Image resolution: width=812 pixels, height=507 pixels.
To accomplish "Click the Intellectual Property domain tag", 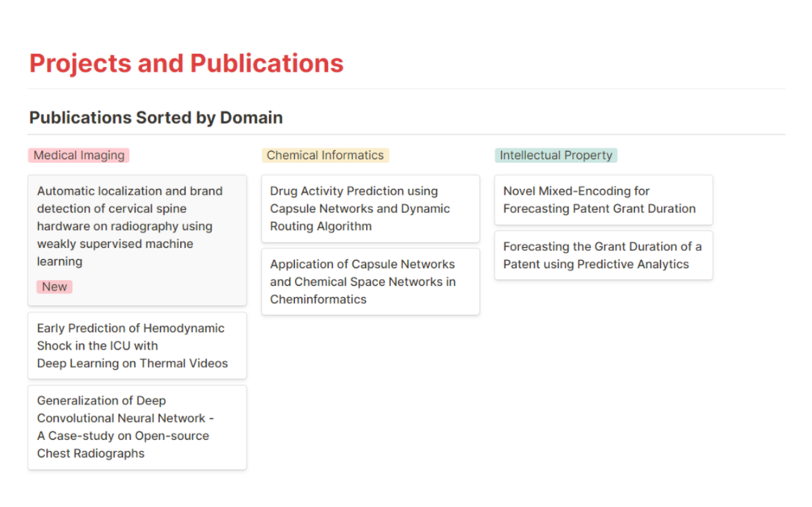I will click(x=556, y=155).
